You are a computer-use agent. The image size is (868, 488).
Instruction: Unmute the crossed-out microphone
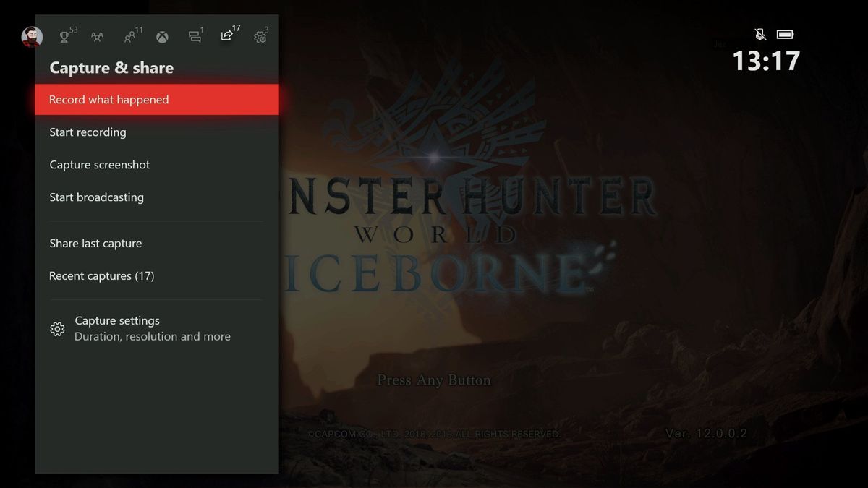[x=759, y=33]
